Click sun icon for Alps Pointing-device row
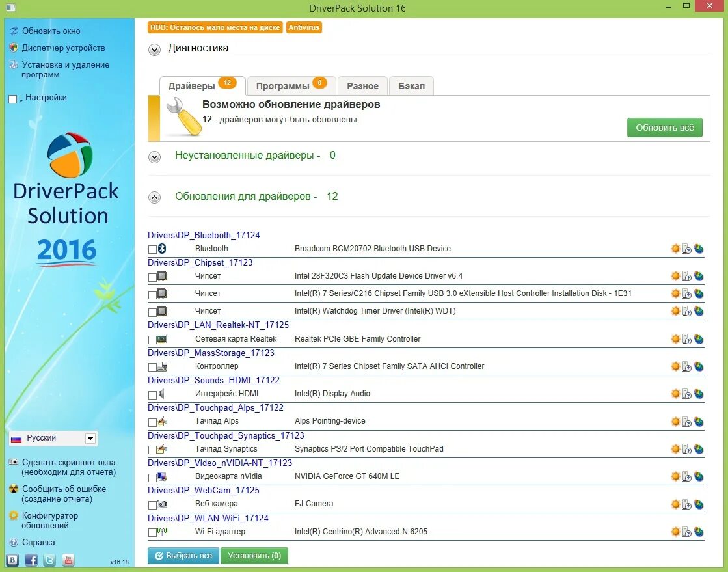The image size is (728, 572). (675, 422)
